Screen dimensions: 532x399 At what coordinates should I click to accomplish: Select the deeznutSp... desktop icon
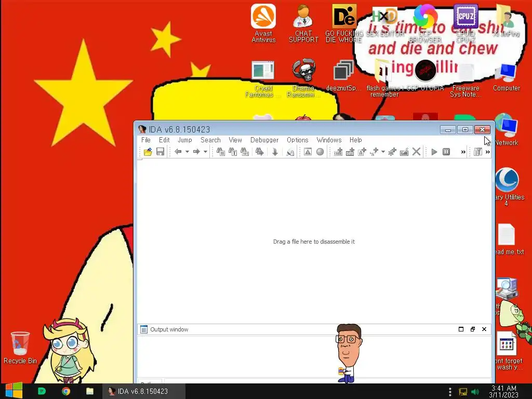[x=343, y=75]
